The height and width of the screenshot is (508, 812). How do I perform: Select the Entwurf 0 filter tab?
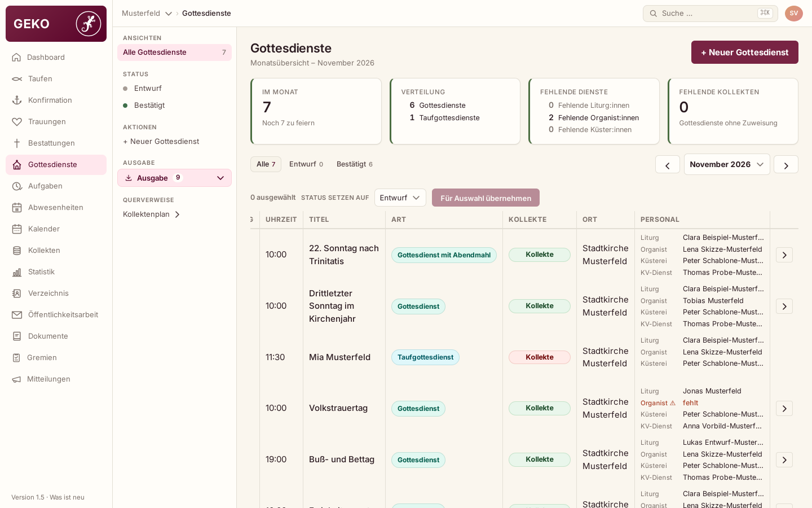point(306,164)
